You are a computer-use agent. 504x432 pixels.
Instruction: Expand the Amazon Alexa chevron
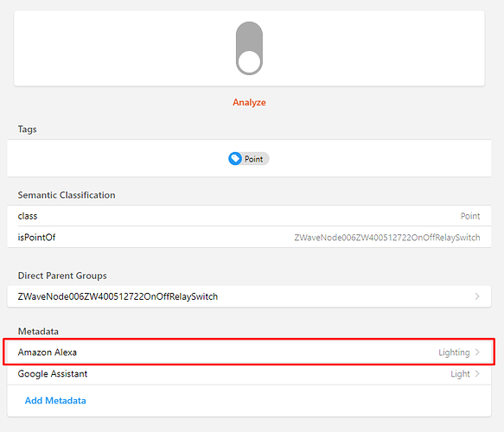click(477, 352)
